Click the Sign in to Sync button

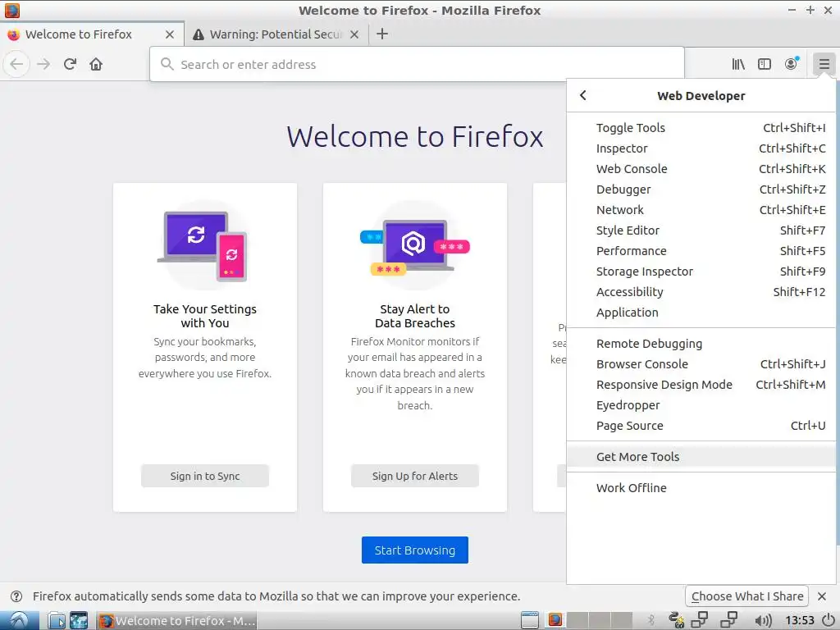click(x=204, y=476)
